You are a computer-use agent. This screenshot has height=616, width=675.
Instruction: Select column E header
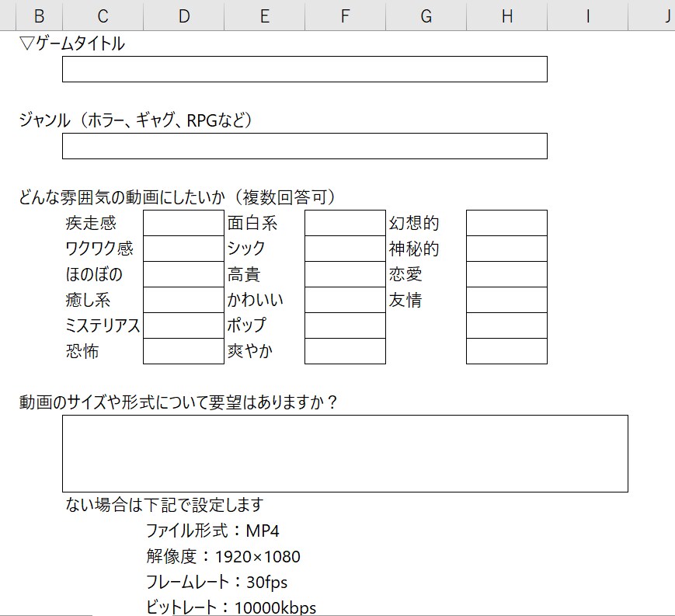tap(264, 16)
